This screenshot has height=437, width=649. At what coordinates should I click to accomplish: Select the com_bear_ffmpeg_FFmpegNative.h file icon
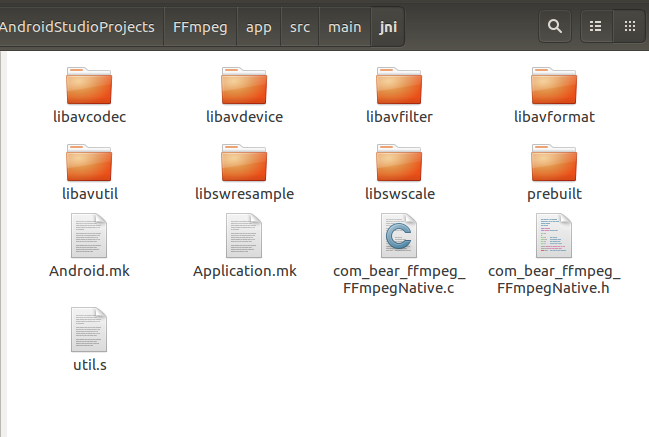pyautogui.click(x=554, y=235)
